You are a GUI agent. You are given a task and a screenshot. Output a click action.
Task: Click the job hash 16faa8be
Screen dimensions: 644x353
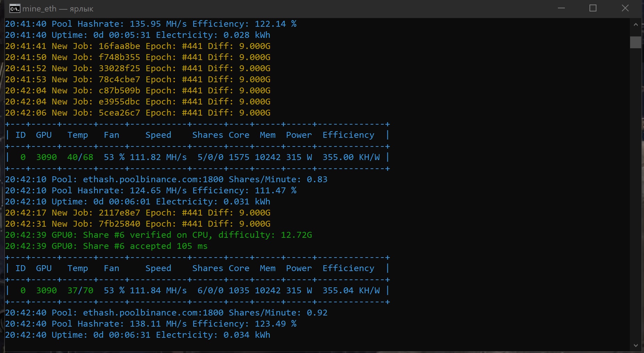tap(119, 46)
